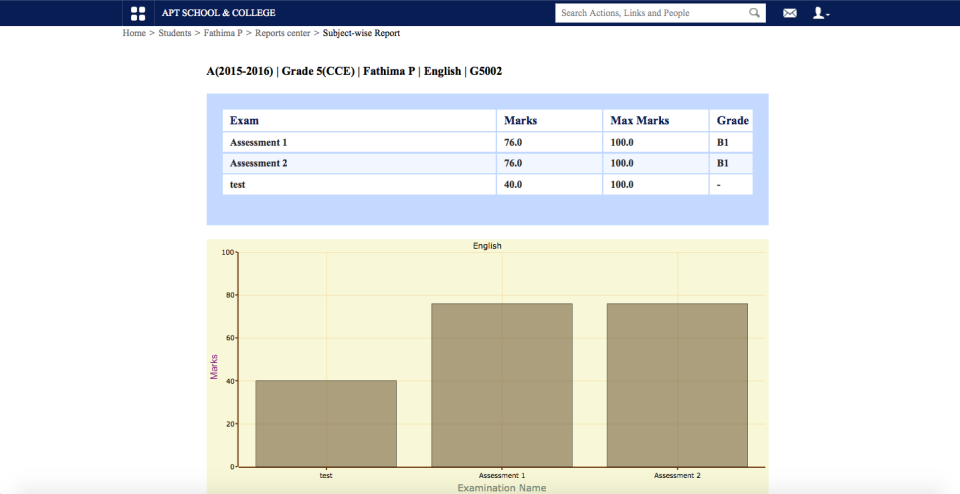Click the Assessment 1 chart bar
960x494 pixels.
(x=502, y=385)
